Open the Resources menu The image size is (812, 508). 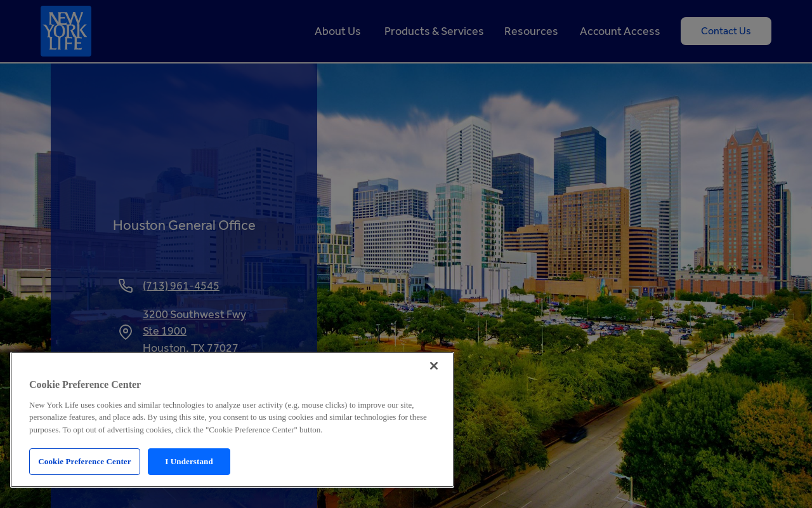click(531, 31)
